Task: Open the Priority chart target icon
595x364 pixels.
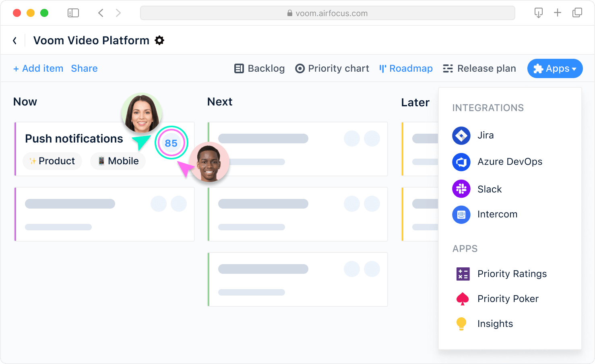Action: pos(300,68)
